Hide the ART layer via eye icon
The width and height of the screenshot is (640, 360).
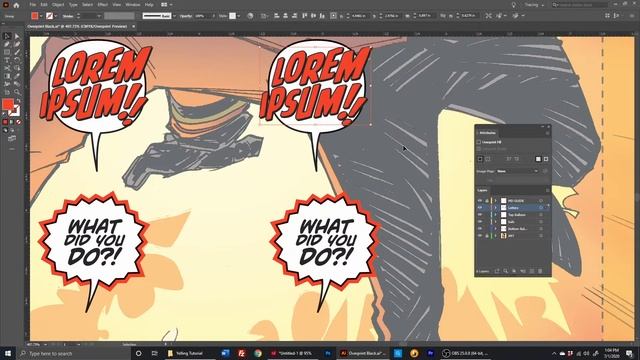pos(480,236)
